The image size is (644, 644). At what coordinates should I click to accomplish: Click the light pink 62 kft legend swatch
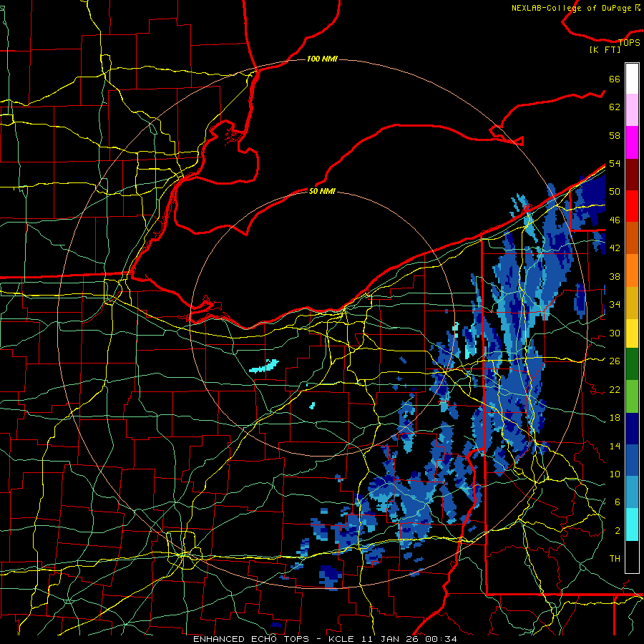(632, 110)
